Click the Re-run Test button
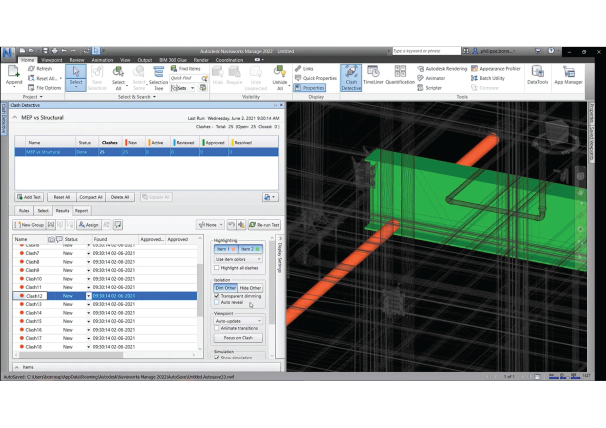 264,225
